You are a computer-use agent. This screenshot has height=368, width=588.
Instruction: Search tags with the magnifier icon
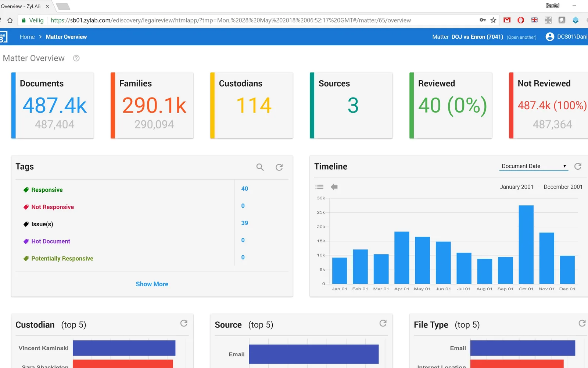(260, 167)
